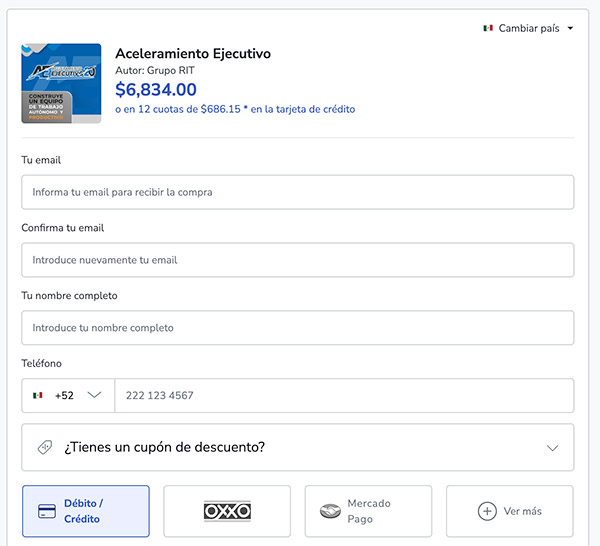Click Ver más payment options
Screen dimensions: 600x546
tap(509, 511)
